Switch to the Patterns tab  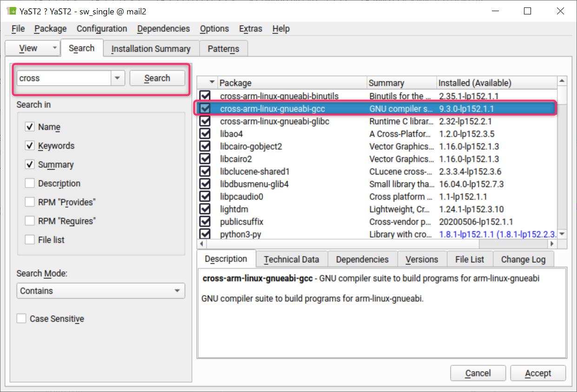[223, 48]
